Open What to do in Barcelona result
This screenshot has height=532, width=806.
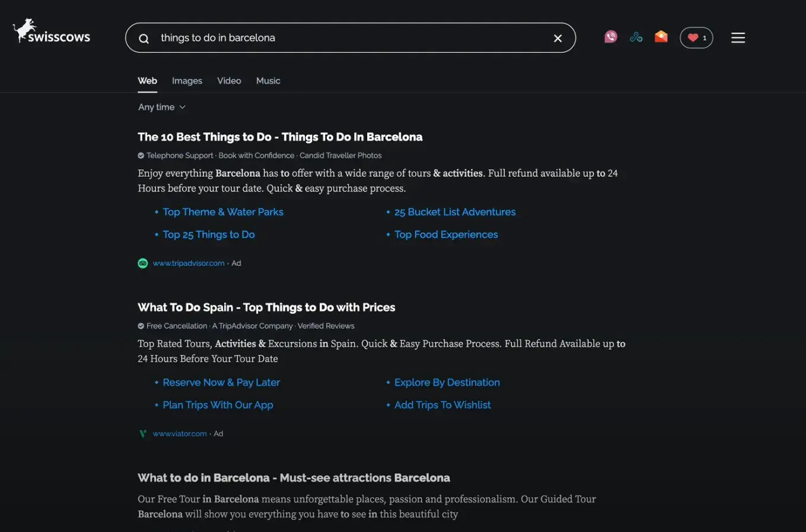[x=294, y=478]
